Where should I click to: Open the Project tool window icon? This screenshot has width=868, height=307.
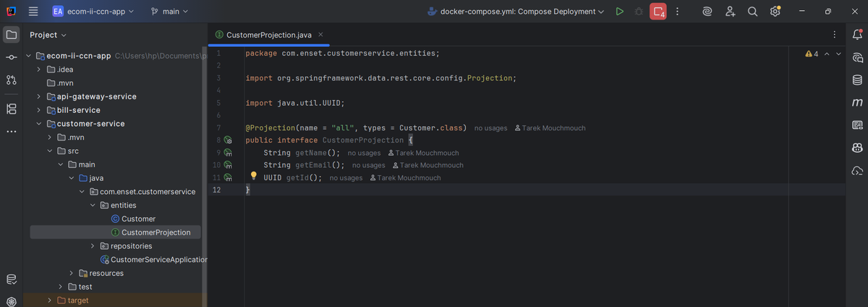coord(11,34)
